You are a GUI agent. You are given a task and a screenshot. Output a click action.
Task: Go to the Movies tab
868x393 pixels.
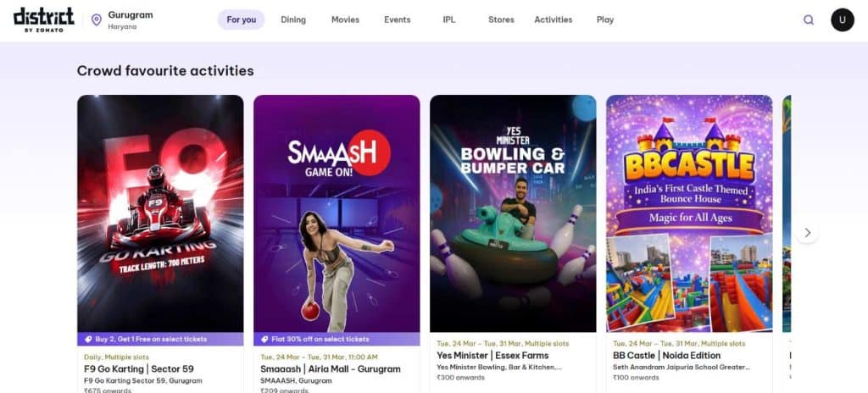click(x=345, y=19)
